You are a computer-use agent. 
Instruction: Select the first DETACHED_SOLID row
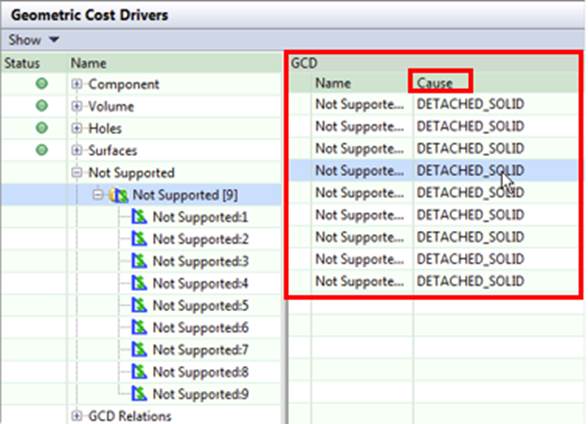(x=434, y=104)
